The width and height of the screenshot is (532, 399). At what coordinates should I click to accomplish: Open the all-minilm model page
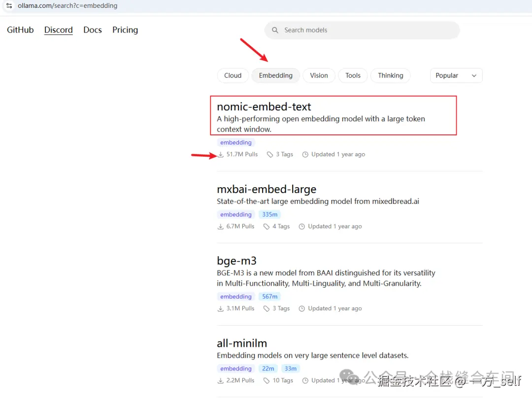[x=242, y=343]
